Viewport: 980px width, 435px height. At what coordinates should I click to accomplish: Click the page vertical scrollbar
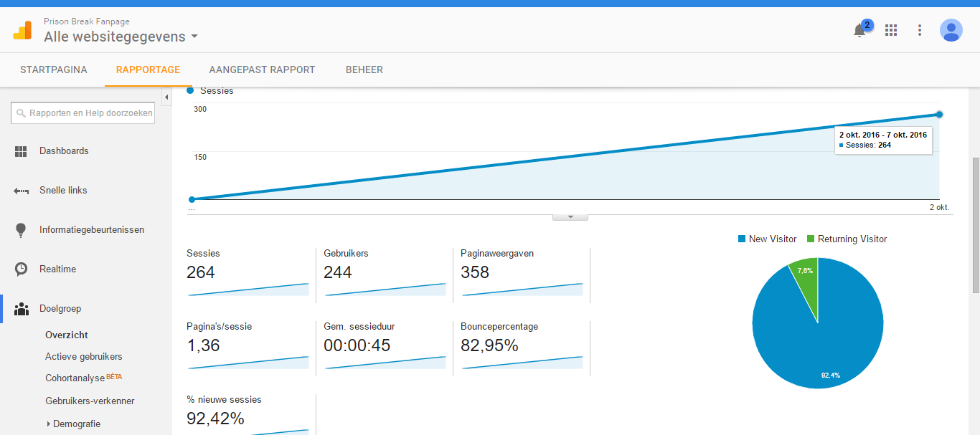(x=976, y=225)
